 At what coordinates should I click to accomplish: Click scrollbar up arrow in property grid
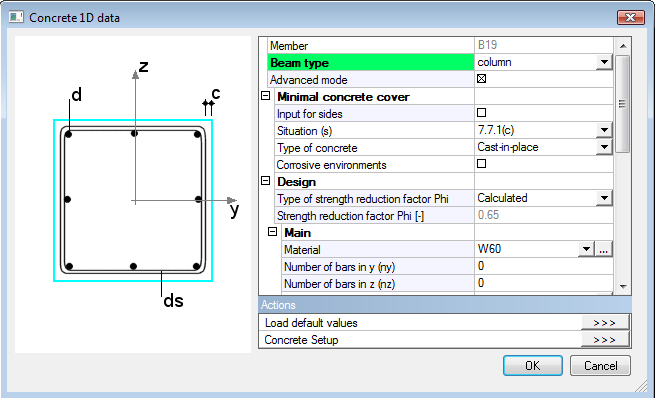[623, 46]
